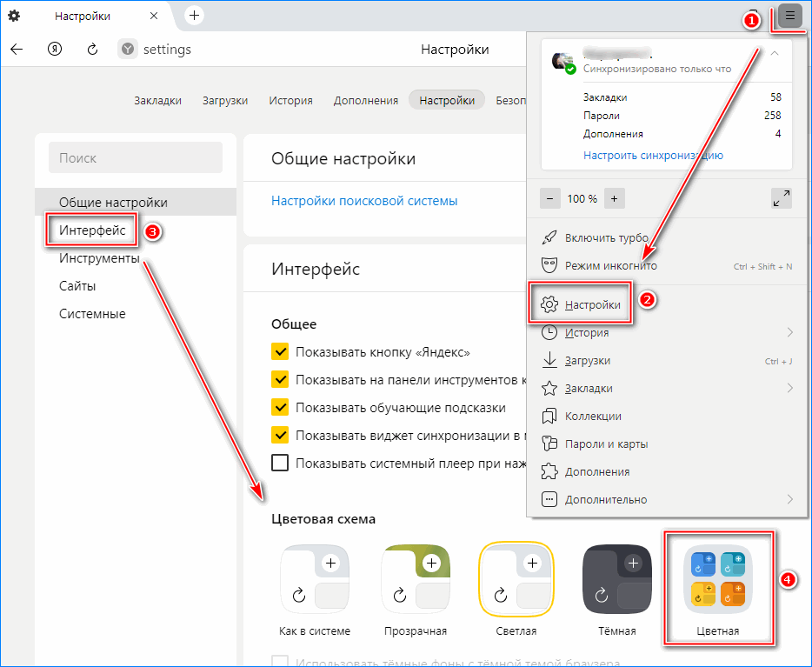
Task: Open Settings from the dropdown menu
Action: click(592, 304)
